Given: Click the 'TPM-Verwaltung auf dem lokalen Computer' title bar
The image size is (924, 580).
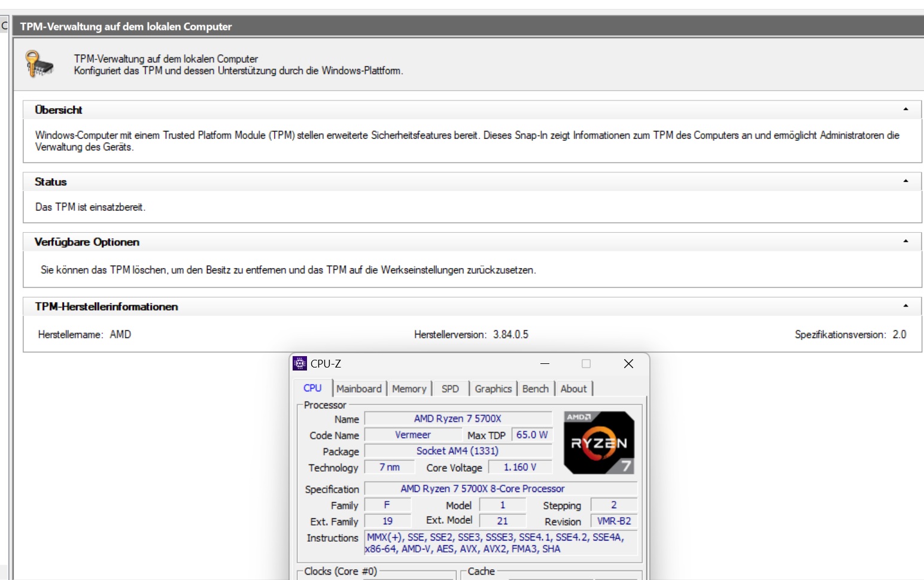Looking at the screenshot, I should click(468, 26).
